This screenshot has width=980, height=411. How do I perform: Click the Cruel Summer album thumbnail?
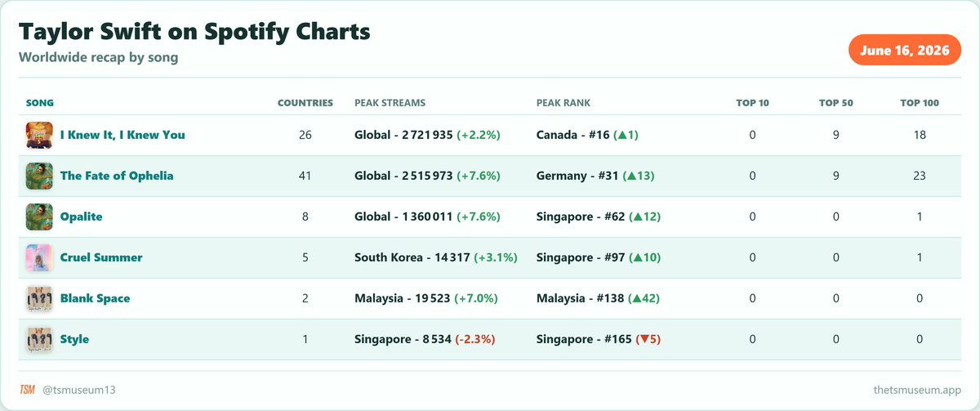39,257
